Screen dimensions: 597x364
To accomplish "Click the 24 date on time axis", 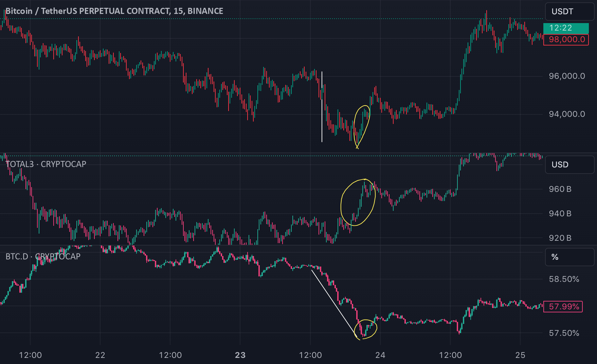I will coord(380,355).
